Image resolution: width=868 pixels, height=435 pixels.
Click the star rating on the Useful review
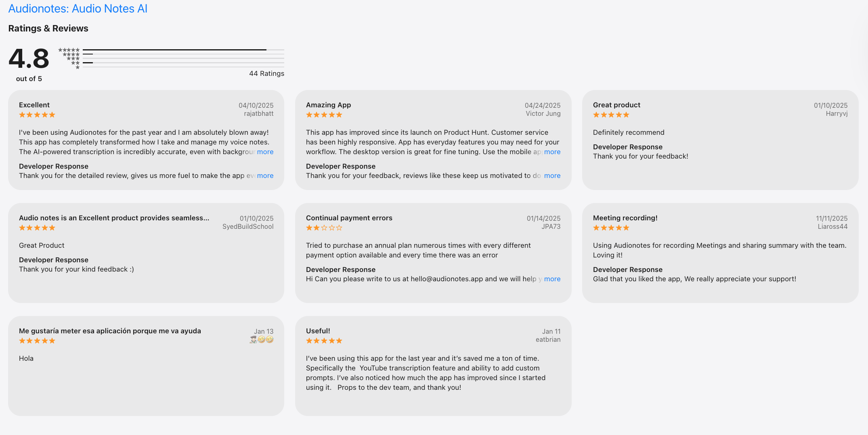pos(324,340)
